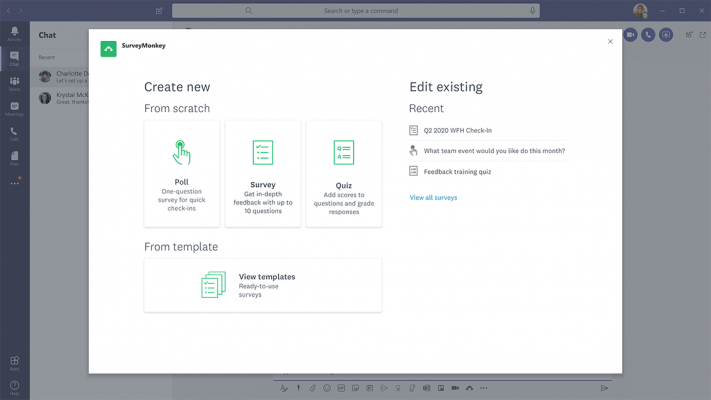The image size is (711, 400).
Task: Start a new chat with compose icon
Action: pyautogui.click(x=159, y=10)
